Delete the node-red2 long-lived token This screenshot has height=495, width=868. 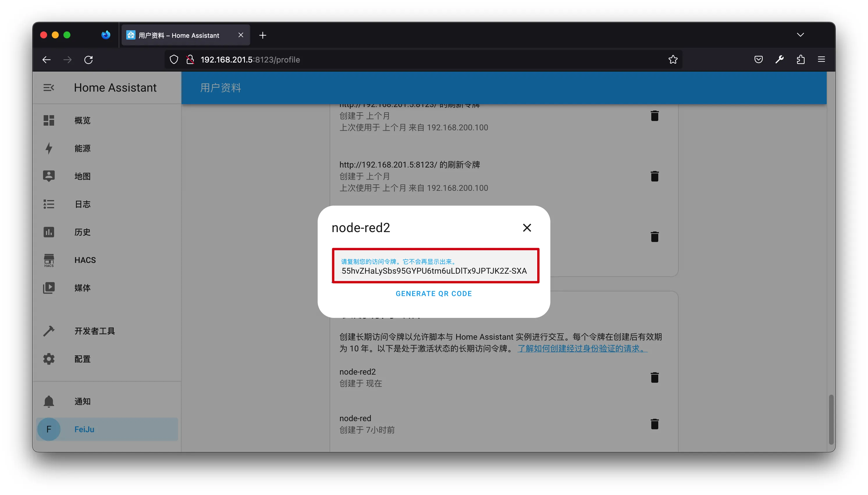pyautogui.click(x=654, y=378)
